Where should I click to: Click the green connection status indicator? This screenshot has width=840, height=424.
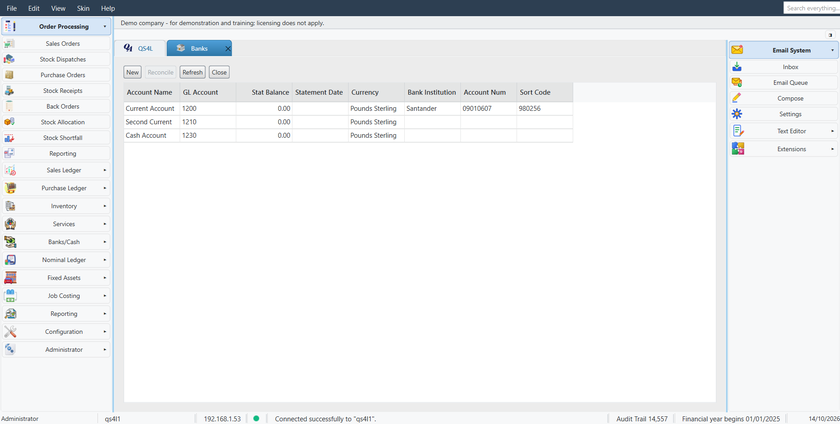[x=256, y=419]
